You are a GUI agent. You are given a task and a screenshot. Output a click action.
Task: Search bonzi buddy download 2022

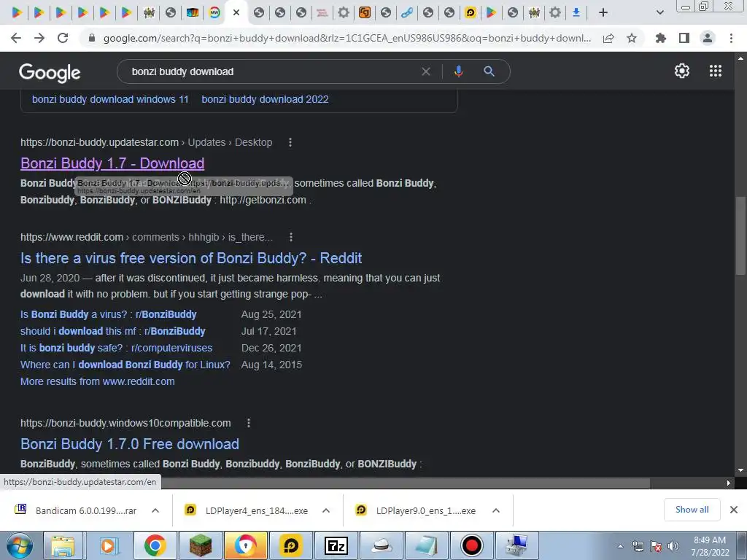[x=265, y=99]
